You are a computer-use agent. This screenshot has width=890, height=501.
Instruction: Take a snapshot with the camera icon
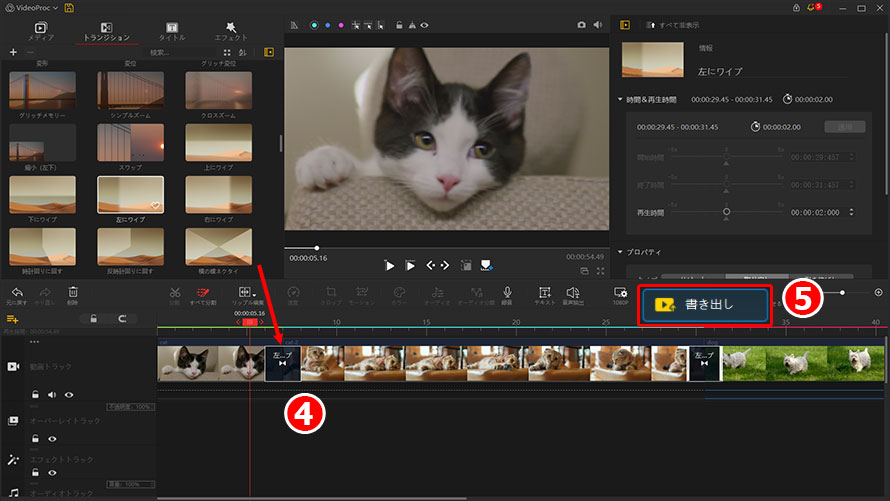tap(581, 25)
